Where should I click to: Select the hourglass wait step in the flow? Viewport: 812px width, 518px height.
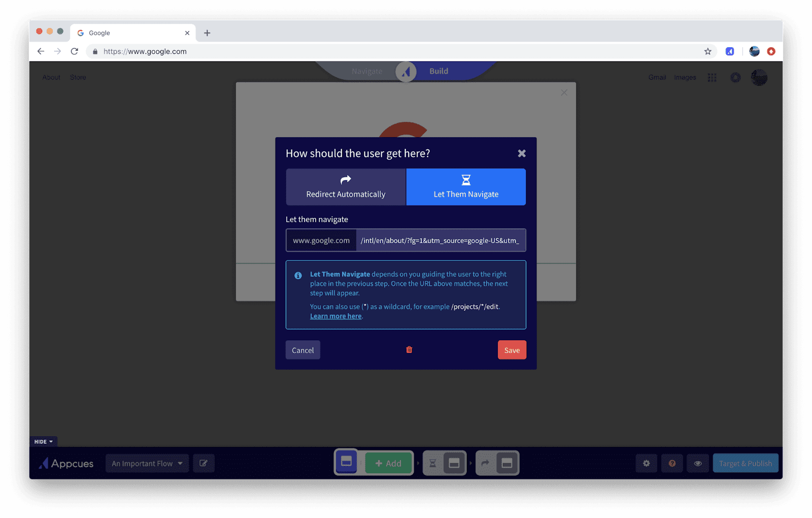(432, 463)
